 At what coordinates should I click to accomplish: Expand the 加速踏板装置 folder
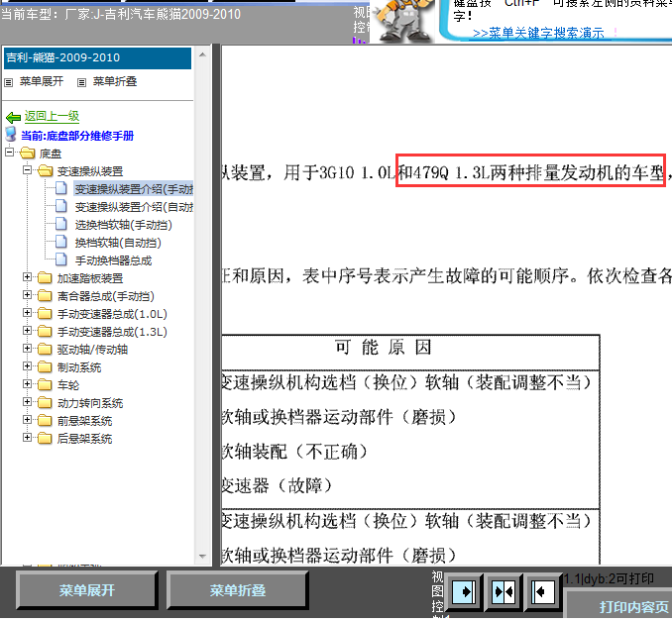pos(28,277)
